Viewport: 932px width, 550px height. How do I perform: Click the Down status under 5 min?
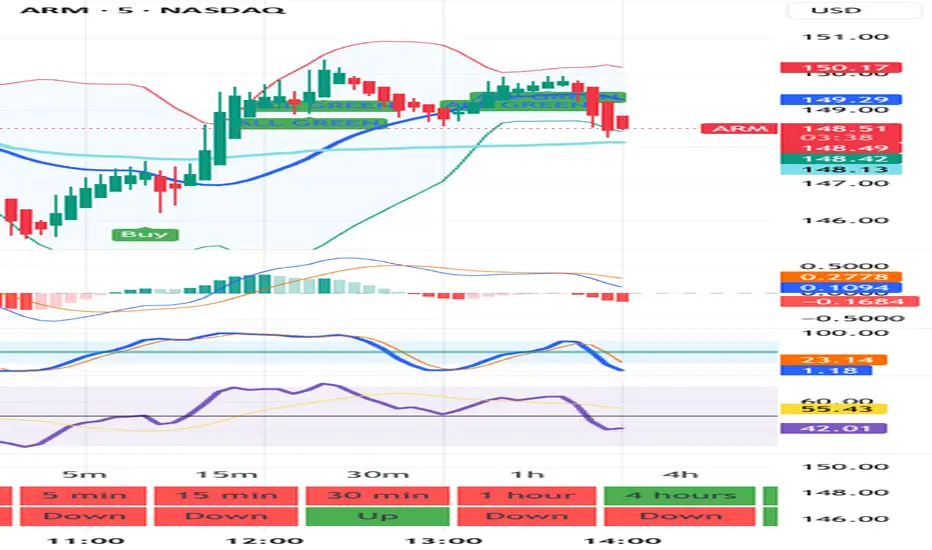tap(83, 516)
